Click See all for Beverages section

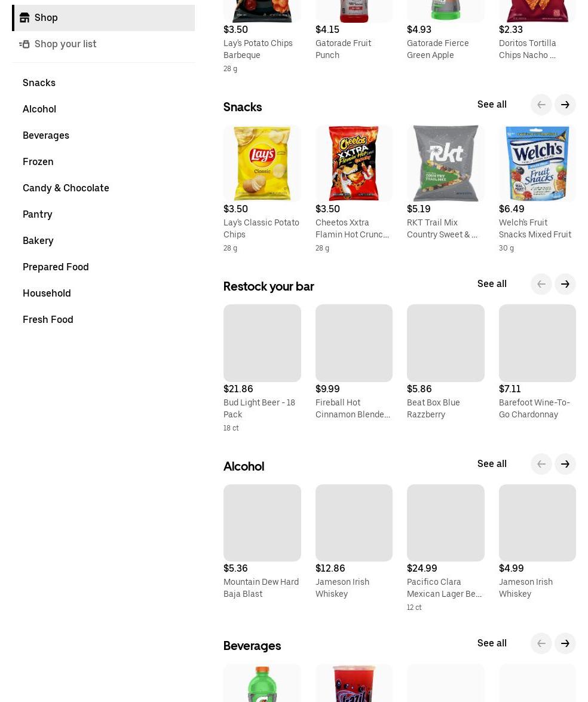(492, 643)
